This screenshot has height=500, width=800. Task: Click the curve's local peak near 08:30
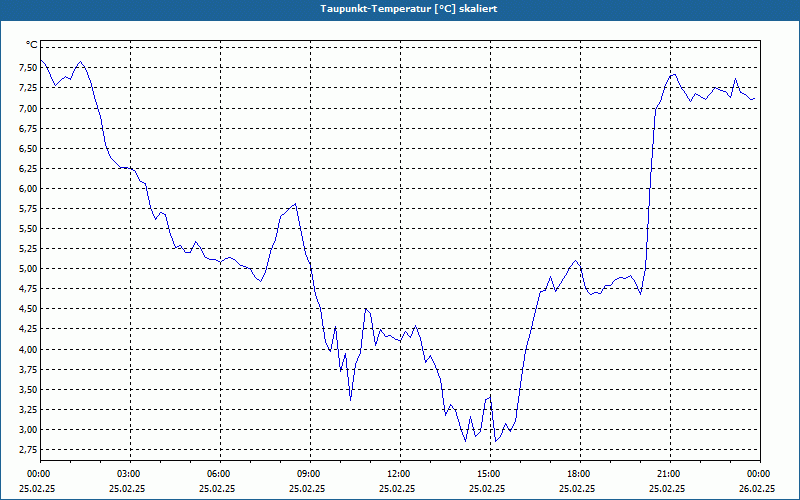click(295, 204)
